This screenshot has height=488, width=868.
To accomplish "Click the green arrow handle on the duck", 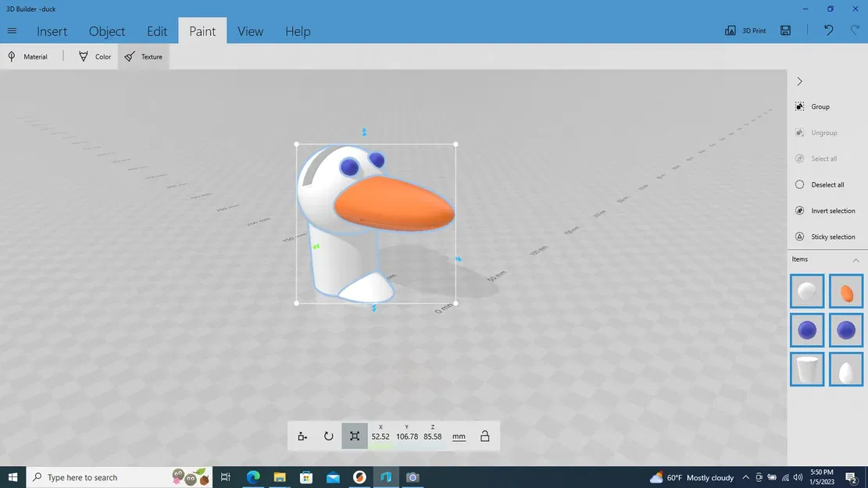I will pyautogui.click(x=316, y=246).
